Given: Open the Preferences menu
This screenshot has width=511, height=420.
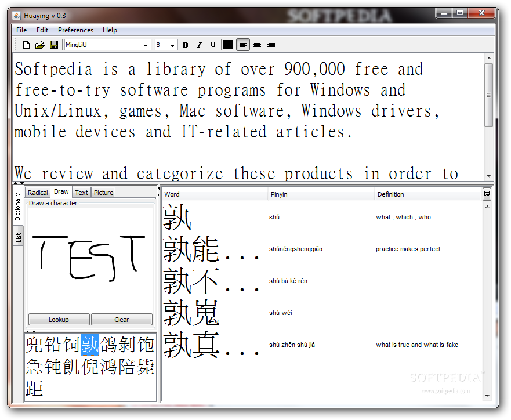Looking at the screenshot, I should 75,30.
